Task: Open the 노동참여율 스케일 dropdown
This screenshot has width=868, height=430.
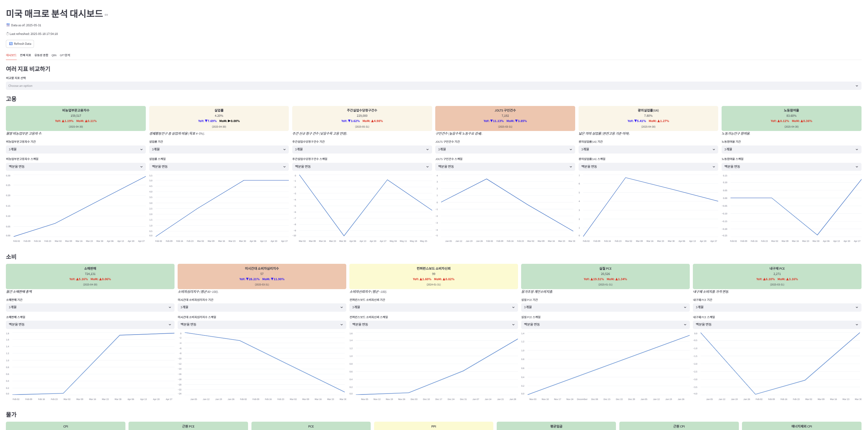Action: (791, 167)
